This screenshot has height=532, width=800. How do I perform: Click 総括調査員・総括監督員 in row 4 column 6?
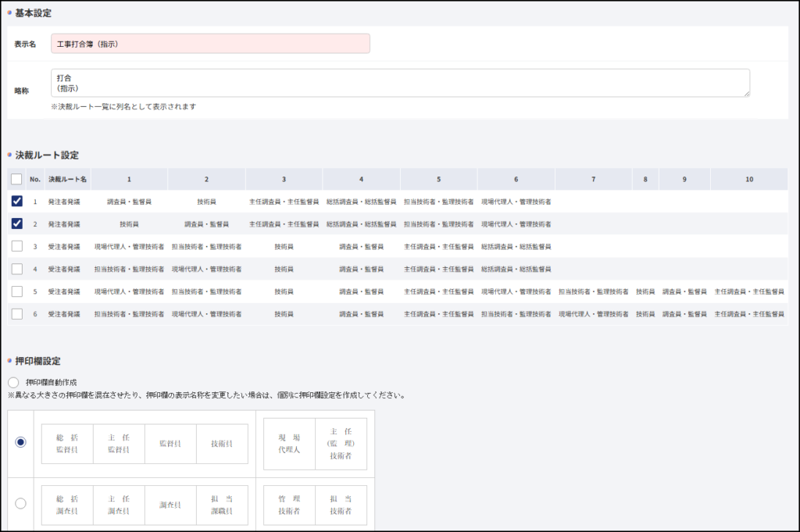pos(516,269)
